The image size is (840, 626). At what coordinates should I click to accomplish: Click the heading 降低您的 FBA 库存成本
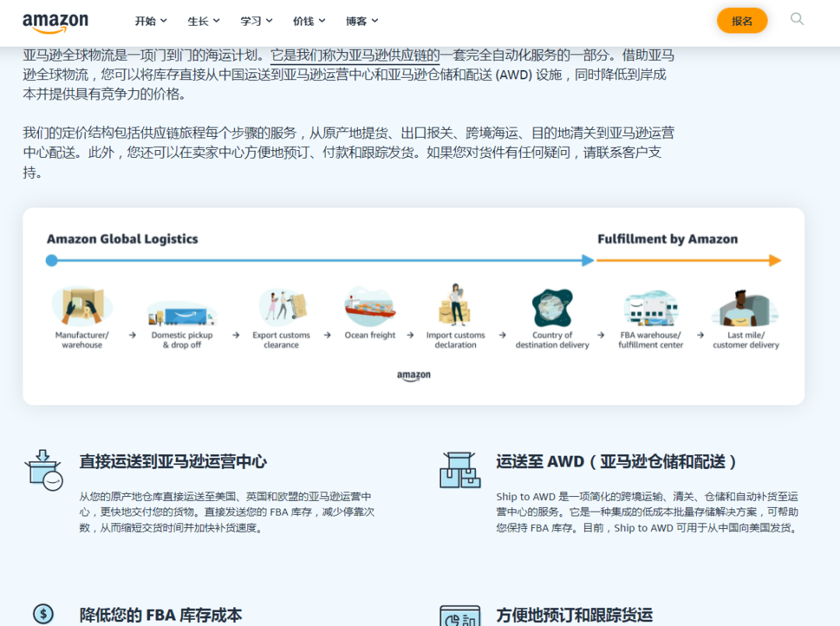161,615
